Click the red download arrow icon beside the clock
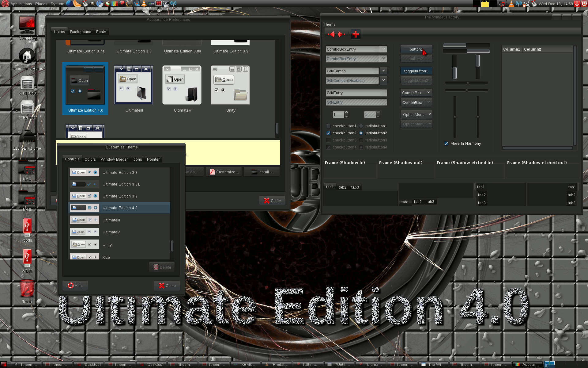The image size is (588, 368). click(577, 4)
